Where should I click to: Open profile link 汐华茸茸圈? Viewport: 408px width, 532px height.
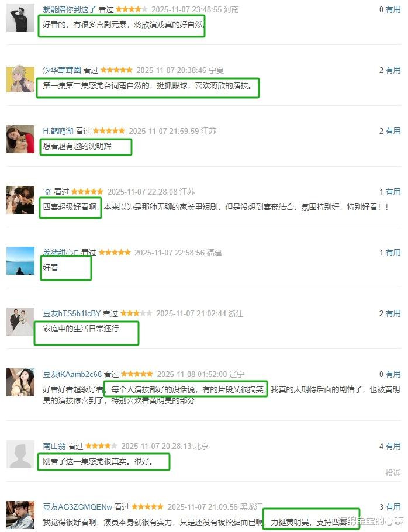coord(62,70)
